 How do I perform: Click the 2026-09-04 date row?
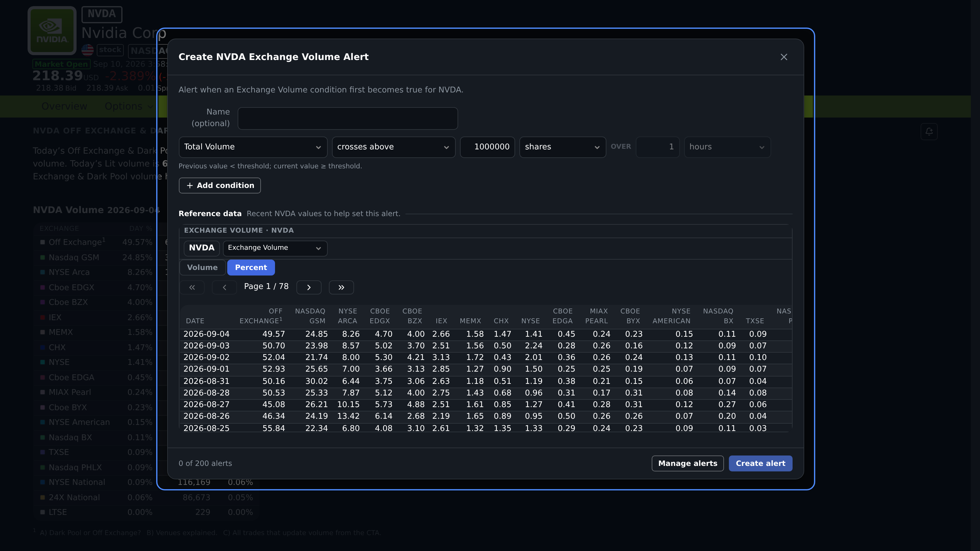click(486, 334)
